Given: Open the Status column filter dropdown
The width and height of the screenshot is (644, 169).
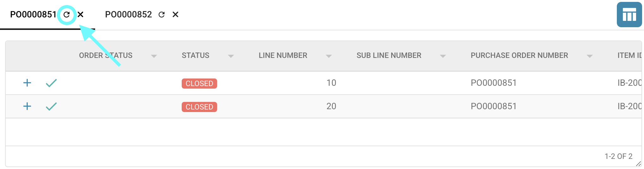Looking at the screenshot, I should point(231,56).
